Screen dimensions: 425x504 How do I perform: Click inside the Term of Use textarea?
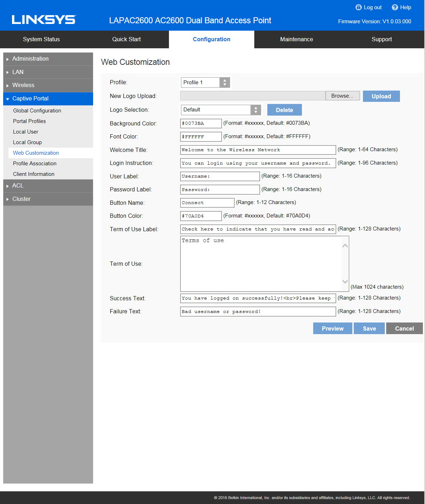coord(261,264)
